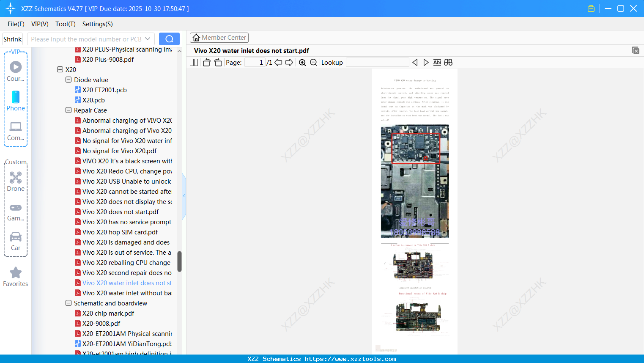Zoom in on the PDF document

(302, 63)
